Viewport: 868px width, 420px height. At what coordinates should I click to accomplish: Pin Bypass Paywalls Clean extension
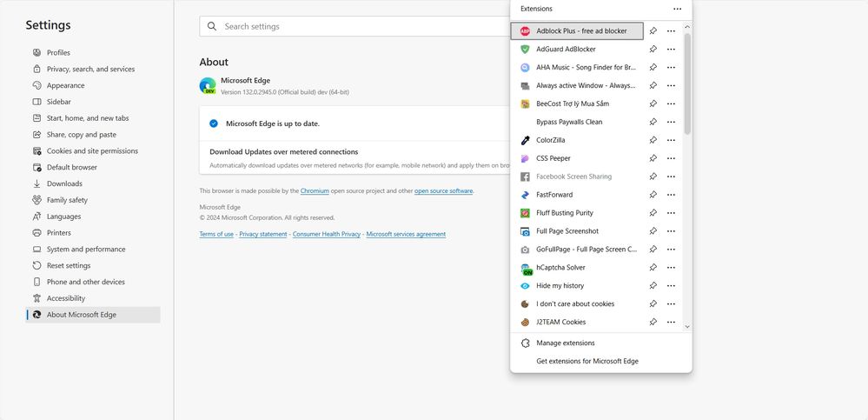coord(653,122)
